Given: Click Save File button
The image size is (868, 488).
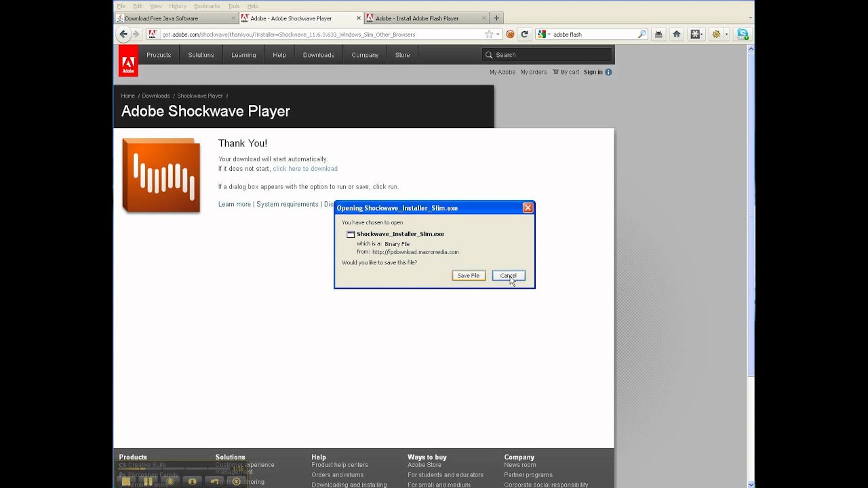Looking at the screenshot, I should coord(469,276).
